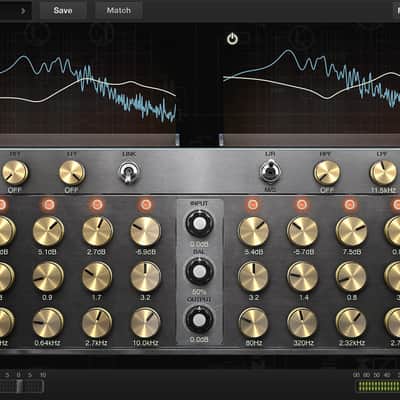Click the Q knob reading 1.7
The height and width of the screenshot is (400, 400).
[x=97, y=277]
